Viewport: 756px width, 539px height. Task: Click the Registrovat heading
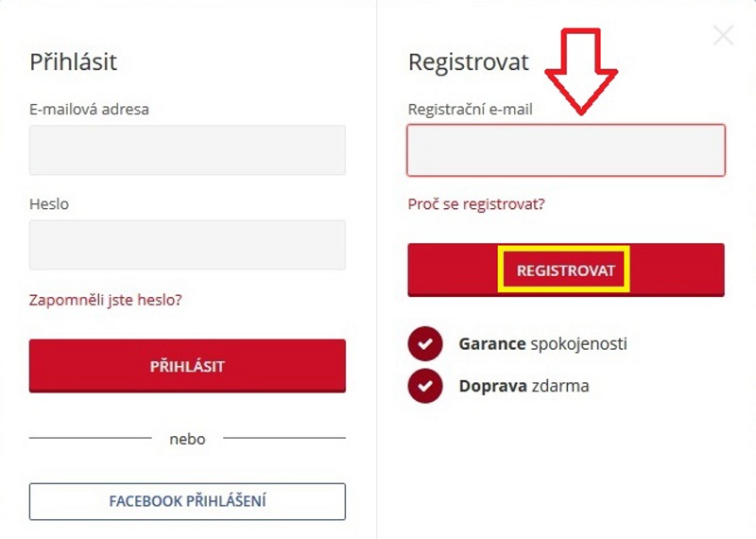click(x=469, y=61)
